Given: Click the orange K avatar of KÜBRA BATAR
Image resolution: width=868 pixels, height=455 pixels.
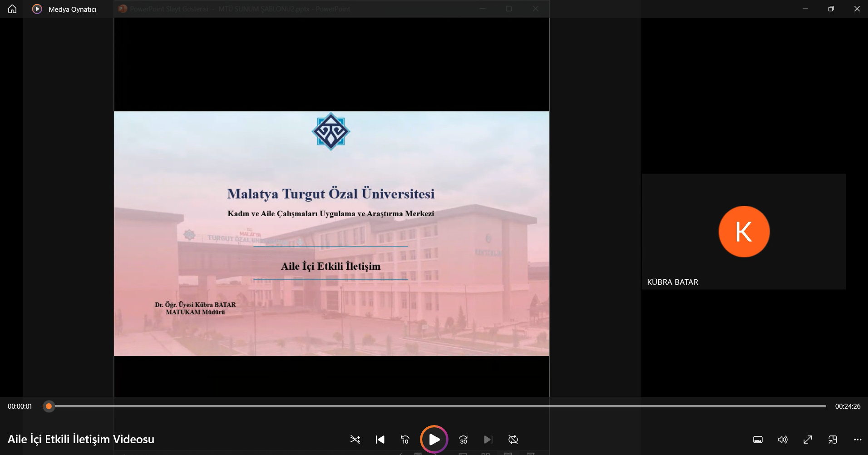Looking at the screenshot, I should click(744, 232).
